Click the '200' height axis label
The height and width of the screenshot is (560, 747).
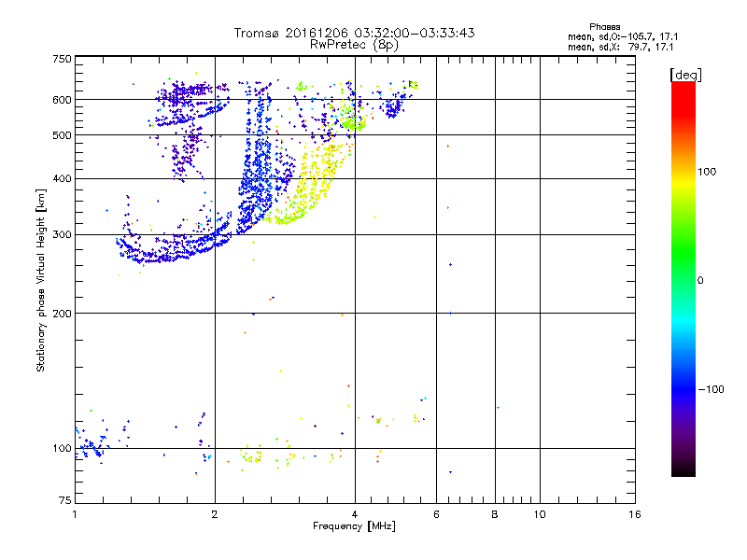point(62,314)
